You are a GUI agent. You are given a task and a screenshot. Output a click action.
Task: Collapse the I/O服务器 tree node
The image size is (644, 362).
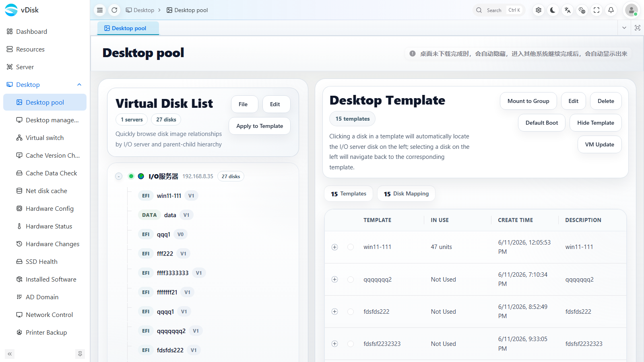click(x=119, y=176)
